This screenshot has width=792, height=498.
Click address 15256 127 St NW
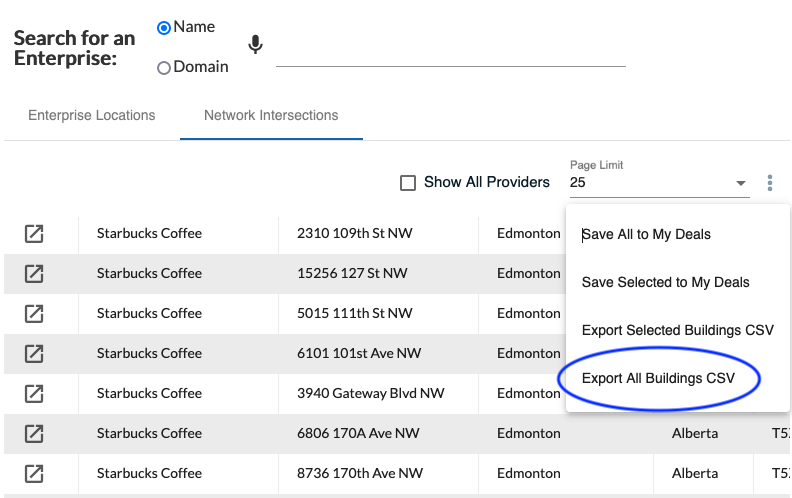point(352,273)
